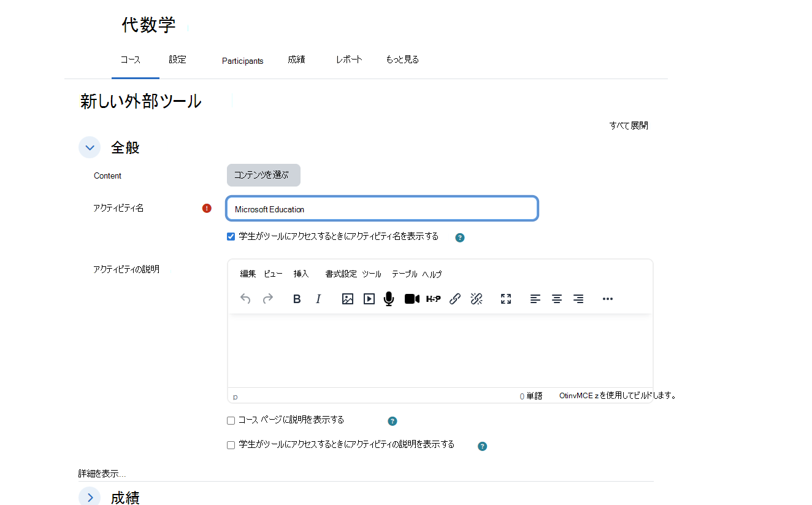Screen dimensions: 812x505
Task: Open the テーブル editor menu
Action: pos(405,274)
